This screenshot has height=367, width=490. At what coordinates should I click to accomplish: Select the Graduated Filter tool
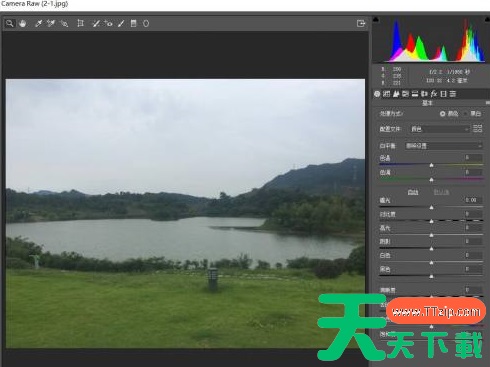click(x=133, y=23)
